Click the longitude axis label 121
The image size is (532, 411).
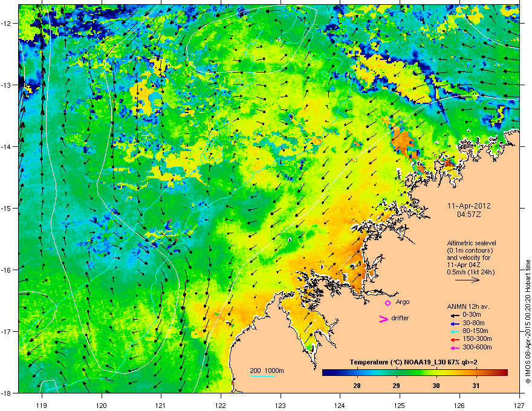pos(161,405)
